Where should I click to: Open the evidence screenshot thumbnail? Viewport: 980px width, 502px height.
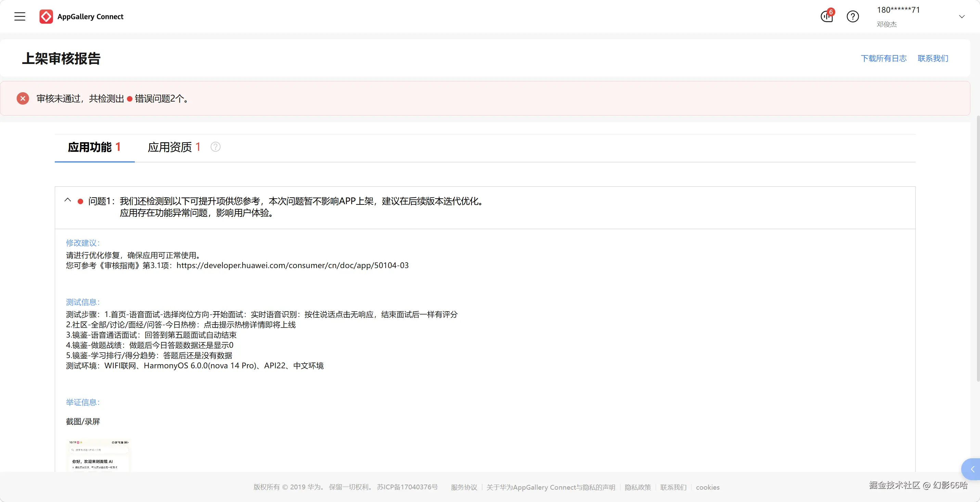click(x=98, y=455)
